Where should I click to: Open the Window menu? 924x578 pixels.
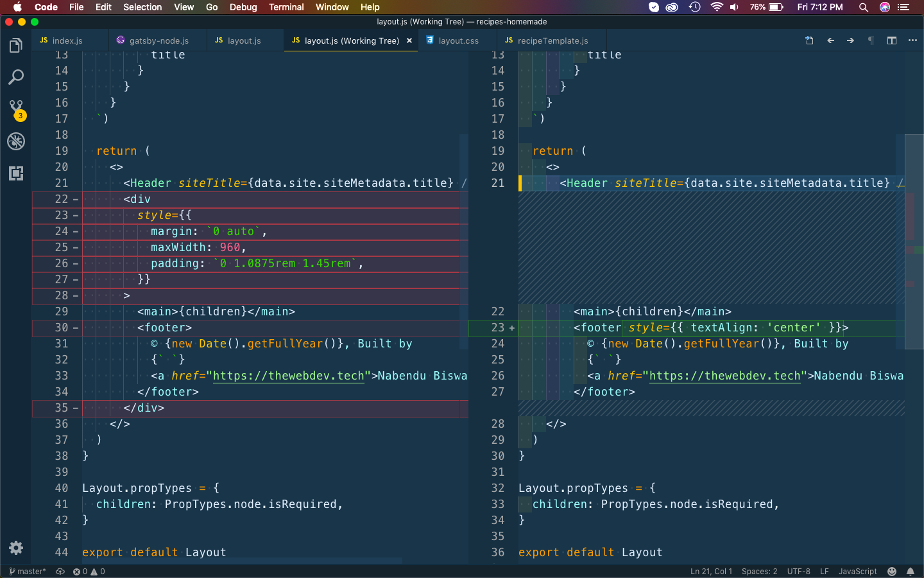332,7
